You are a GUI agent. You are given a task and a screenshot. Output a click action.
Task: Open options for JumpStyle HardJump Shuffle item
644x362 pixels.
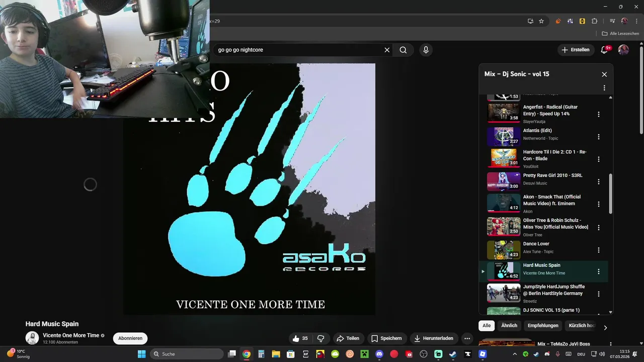[599, 294]
